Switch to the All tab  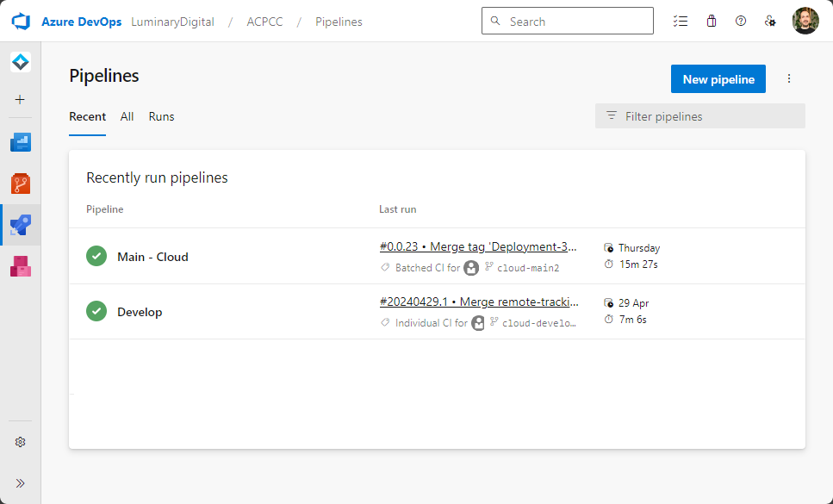127,116
